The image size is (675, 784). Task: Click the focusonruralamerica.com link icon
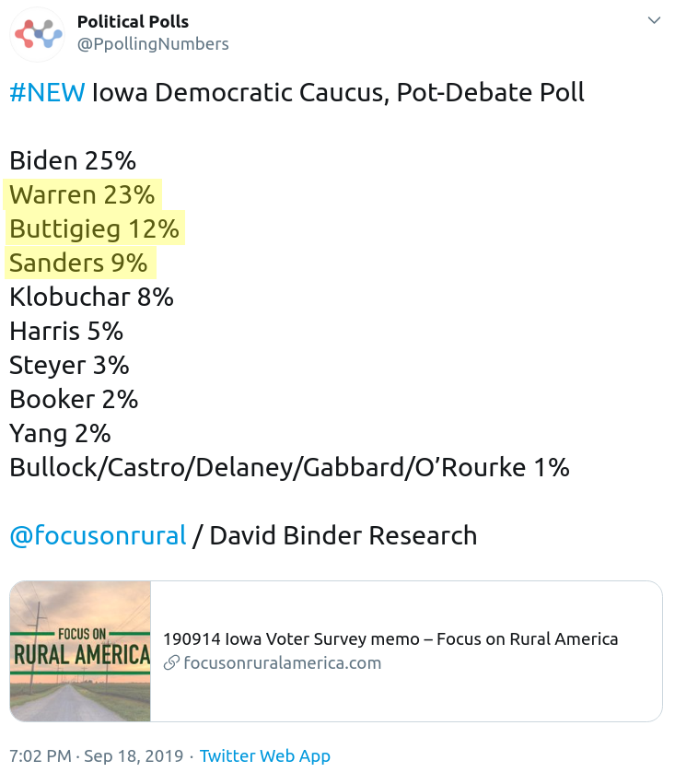point(171,663)
